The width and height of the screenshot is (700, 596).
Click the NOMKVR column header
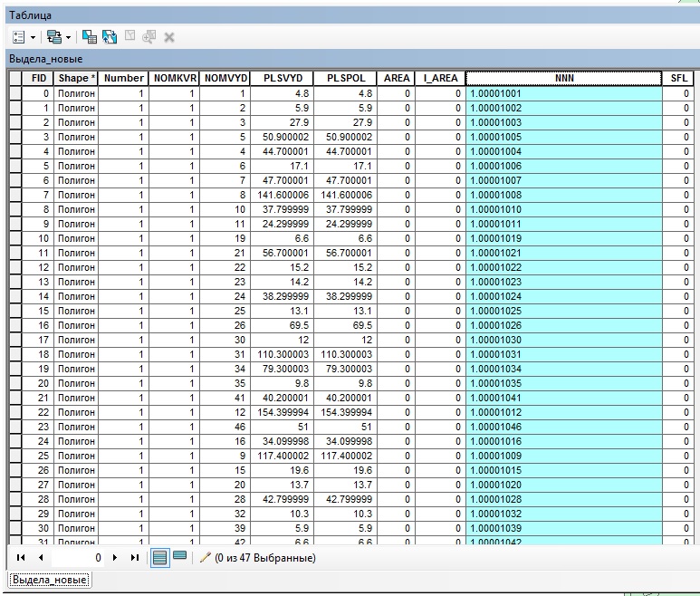click(x=174, y=78)
